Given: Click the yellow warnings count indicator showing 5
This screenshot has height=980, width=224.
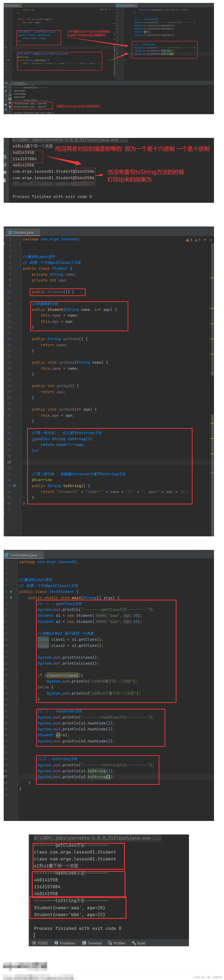Looking at the screenshot, I should tap(189, 240).
